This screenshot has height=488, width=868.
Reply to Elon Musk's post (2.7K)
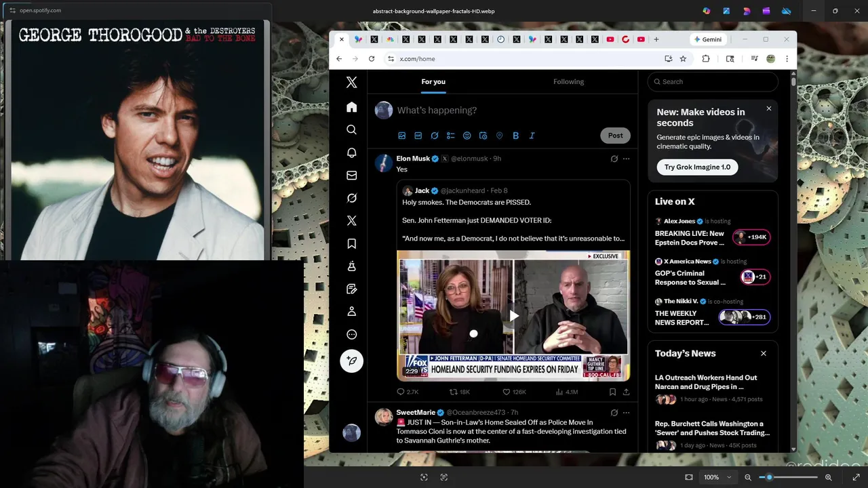click(x=408, y=392)
